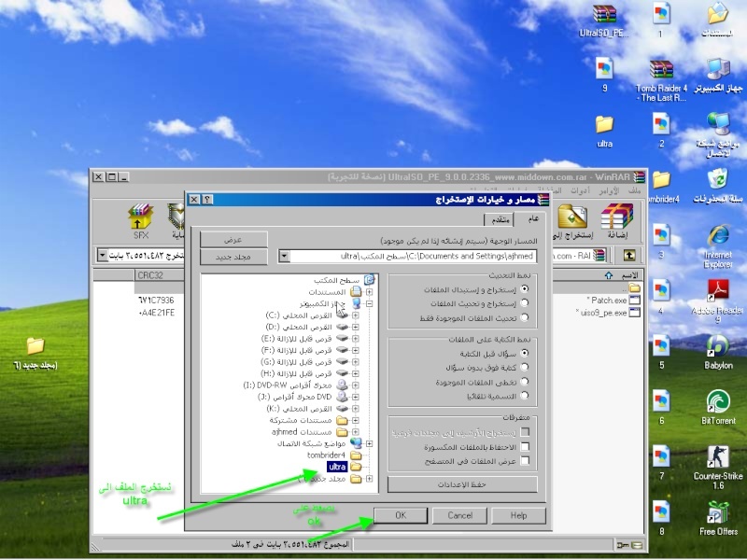Select the المستندات (Documents) desktop icon
Viewport: 747px width, 560px height.
coord(717,21)
